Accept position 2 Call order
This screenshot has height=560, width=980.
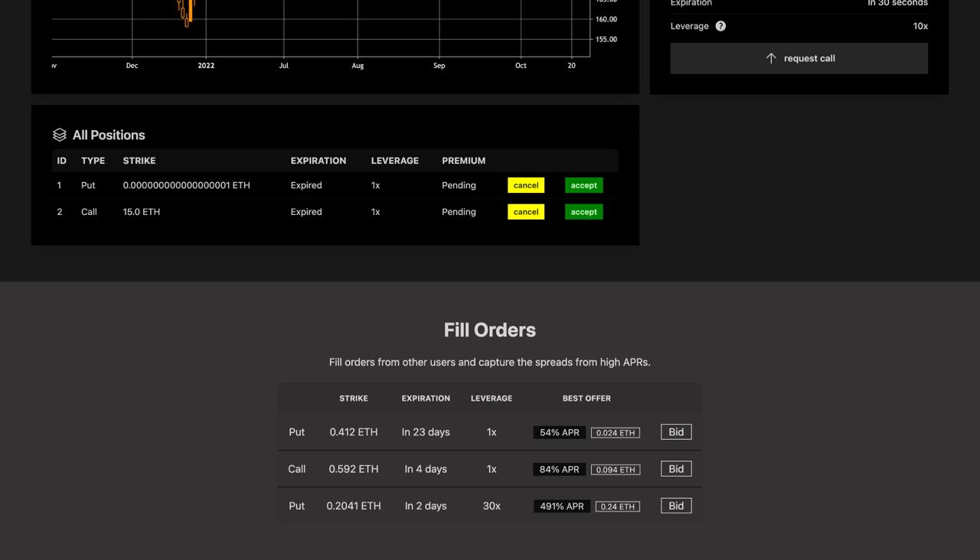583,212
